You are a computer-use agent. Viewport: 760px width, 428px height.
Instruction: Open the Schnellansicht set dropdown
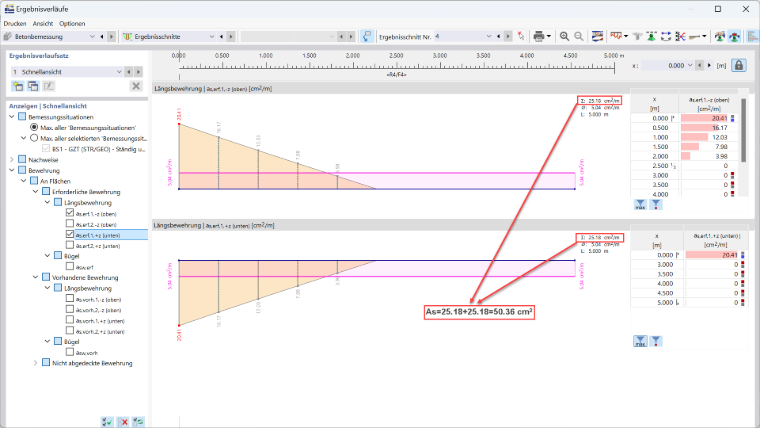[67, 72]
